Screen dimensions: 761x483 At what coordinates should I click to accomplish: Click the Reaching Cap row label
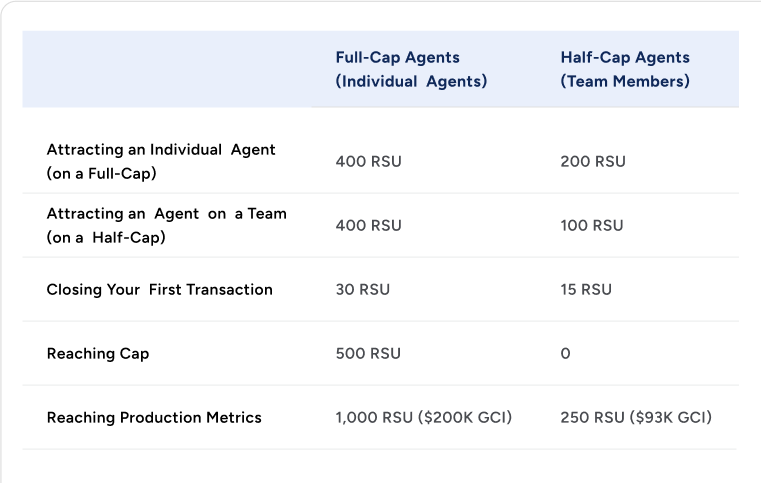[x=98, y=354]
